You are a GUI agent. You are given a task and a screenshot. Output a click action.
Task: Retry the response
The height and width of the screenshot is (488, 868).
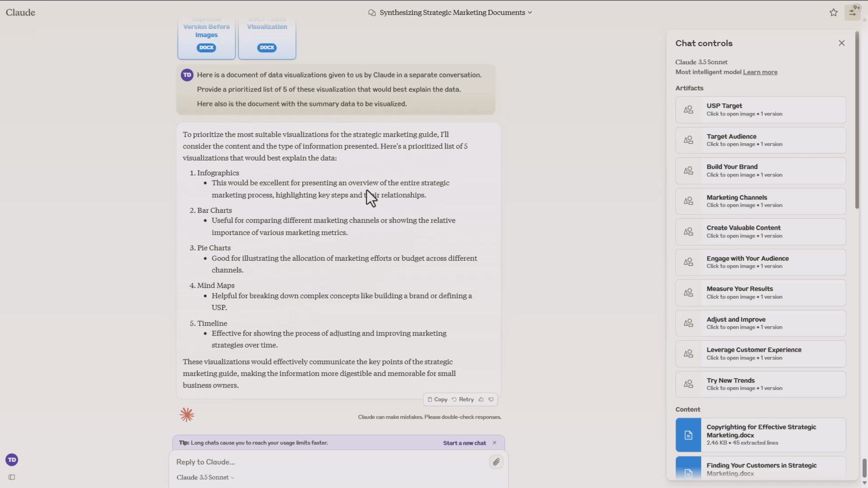coord(462,399)
